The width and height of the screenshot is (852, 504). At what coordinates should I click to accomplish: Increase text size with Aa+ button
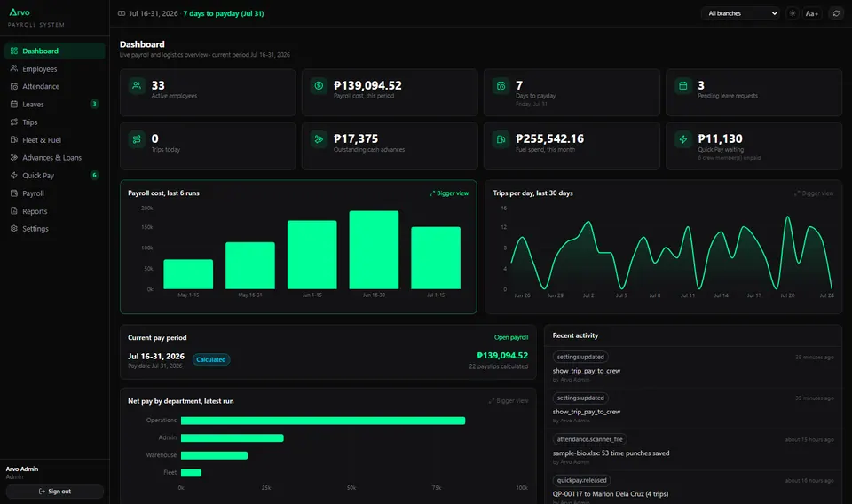click(812, 13)
